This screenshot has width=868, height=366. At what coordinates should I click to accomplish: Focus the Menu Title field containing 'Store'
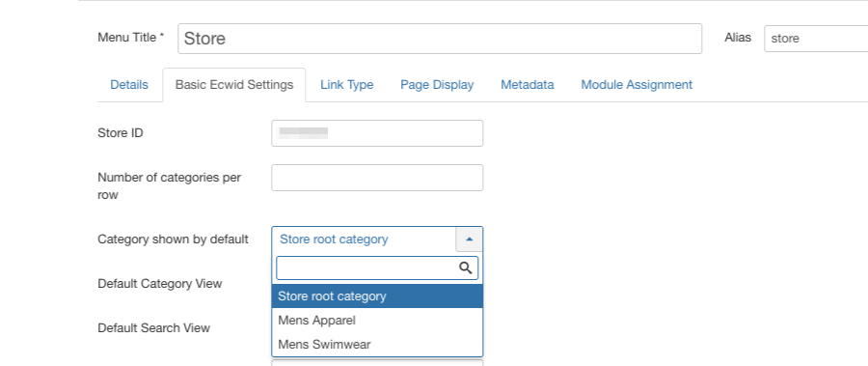pos(440,39)
